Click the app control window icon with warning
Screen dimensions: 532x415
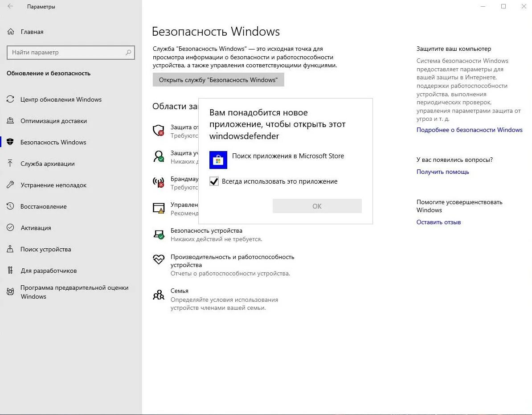click(x=159, y=208)
